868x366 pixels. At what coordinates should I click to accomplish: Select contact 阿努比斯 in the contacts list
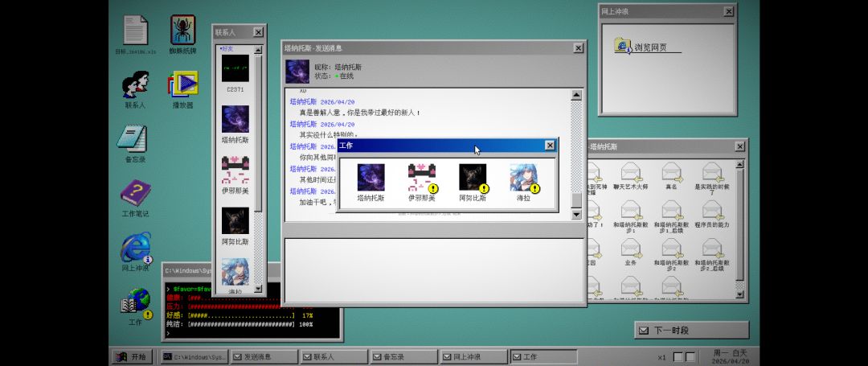235,226
